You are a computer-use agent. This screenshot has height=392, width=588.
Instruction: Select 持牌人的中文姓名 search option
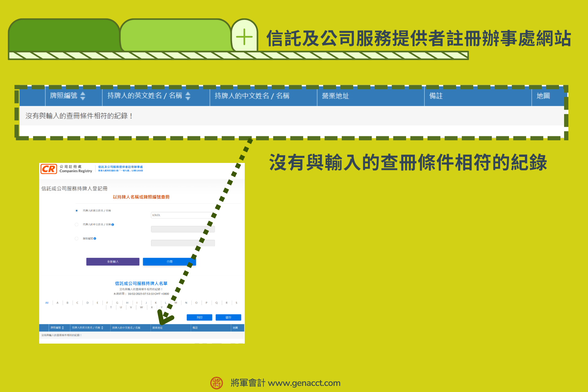coord(77,224)
